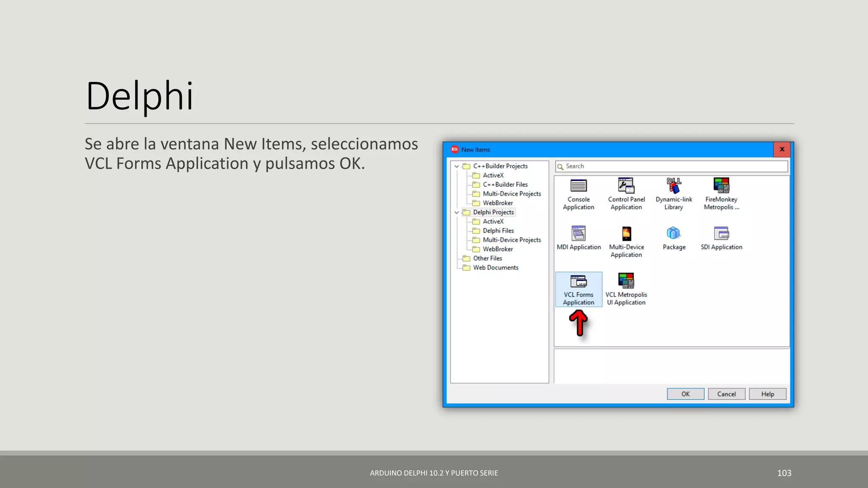Select Multi-Device Projects under C++Builder

pyautogui.click(x=507, y=194)
